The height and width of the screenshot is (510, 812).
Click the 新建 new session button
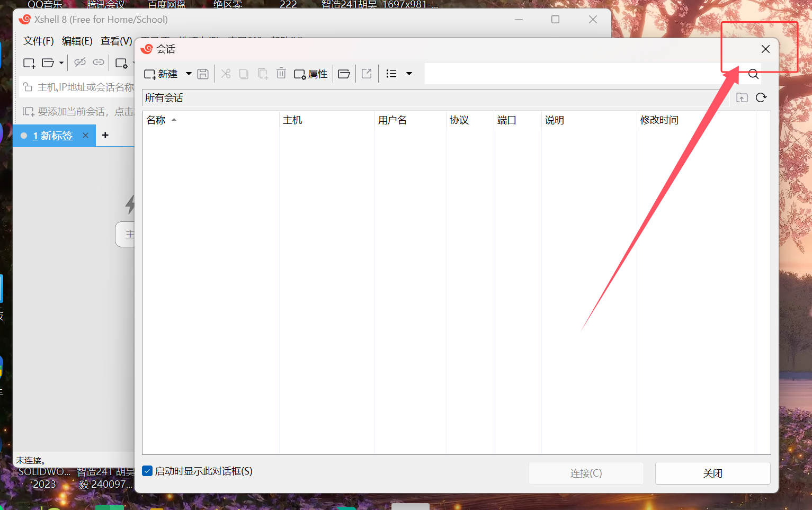[x=161, y=74]
